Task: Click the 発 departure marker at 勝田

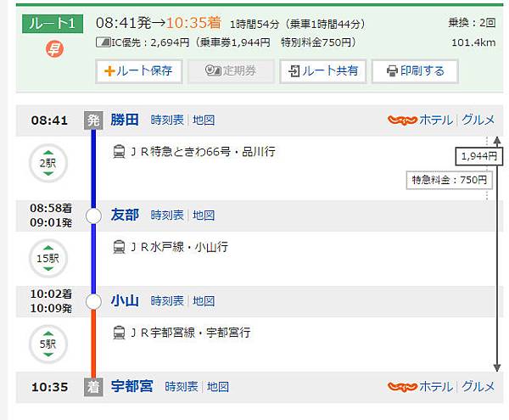Action: tap(93, 120)
